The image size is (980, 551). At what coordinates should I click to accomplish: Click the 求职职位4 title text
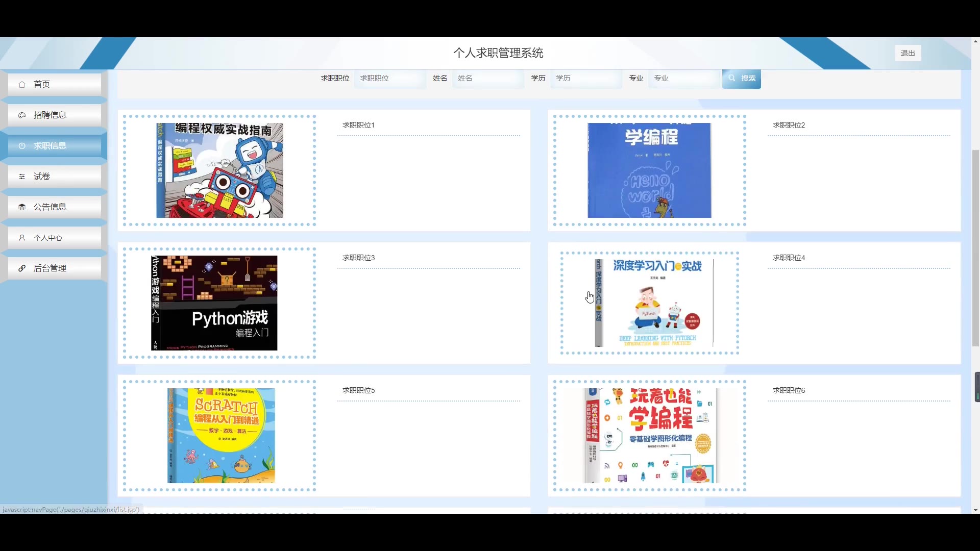[x=789, y=258]
